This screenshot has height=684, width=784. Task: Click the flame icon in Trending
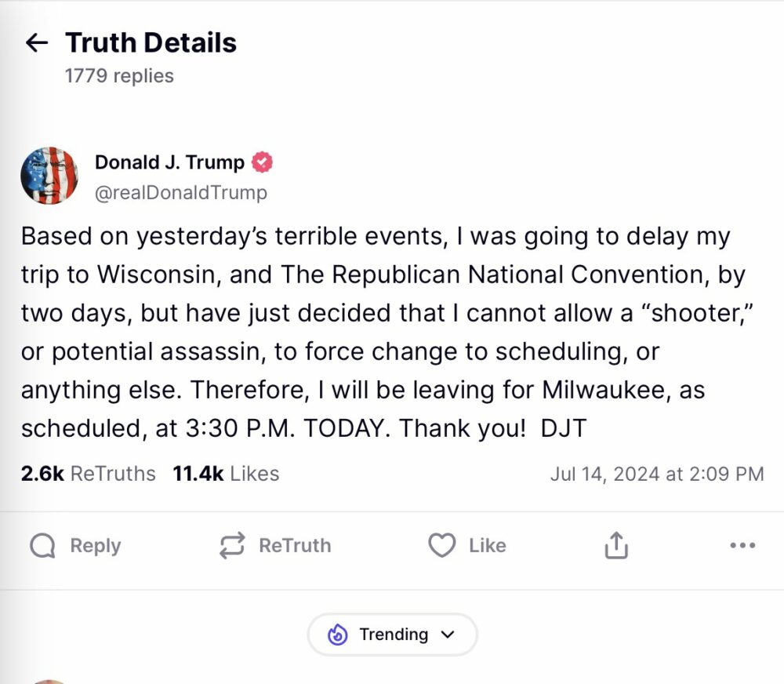338,635
